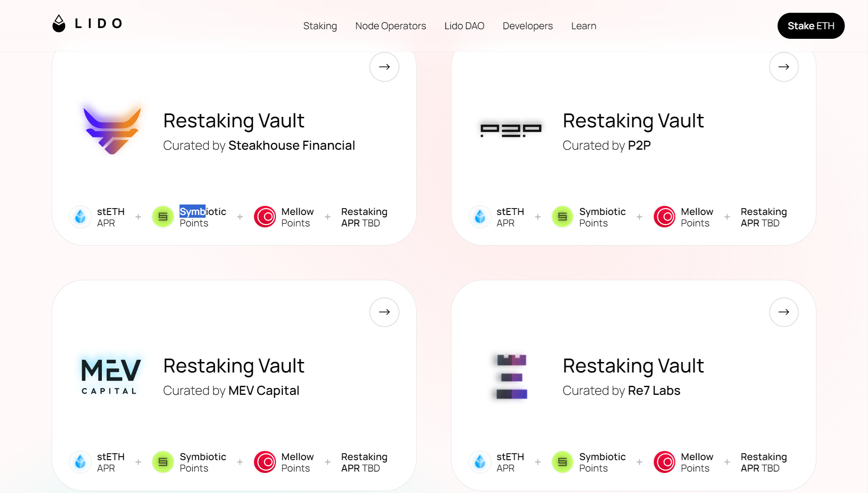Open MEV Capital vault via arrow button
The width and height of the screenshot is (868, 493).
(384, 312)
